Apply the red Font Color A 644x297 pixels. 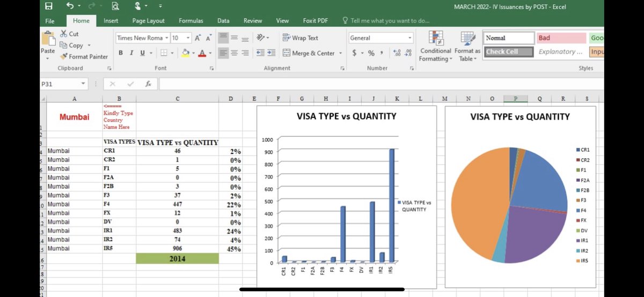point(202,53)
